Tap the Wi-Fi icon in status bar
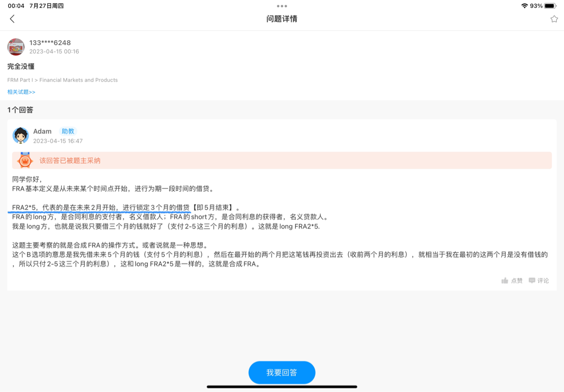564x392 pixels. [524, 6]
